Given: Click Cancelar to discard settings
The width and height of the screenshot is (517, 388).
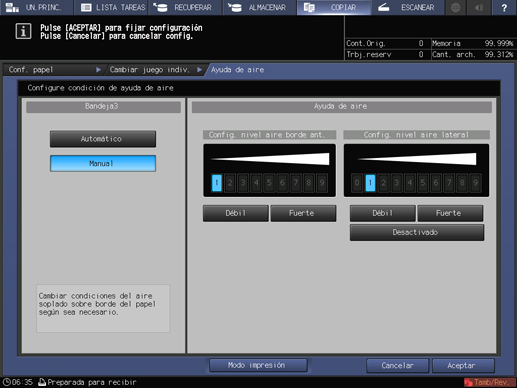Looking at the screenshot, I should coord(397,366).
